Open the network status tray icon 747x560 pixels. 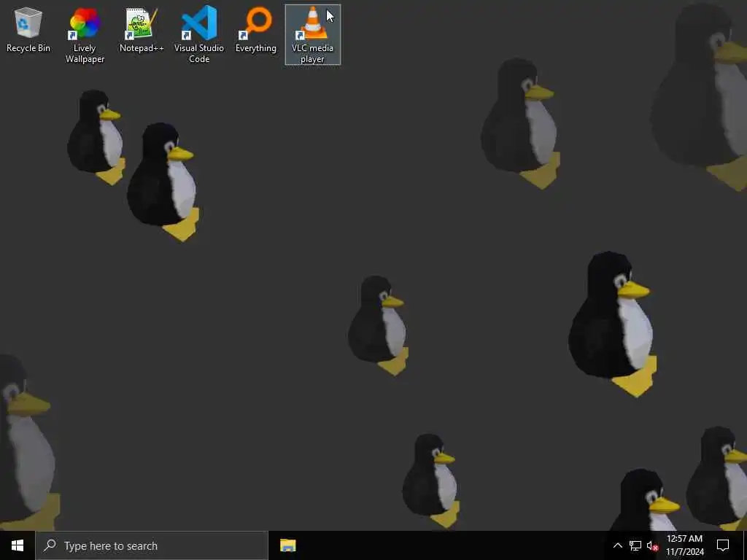pos(635,545)
